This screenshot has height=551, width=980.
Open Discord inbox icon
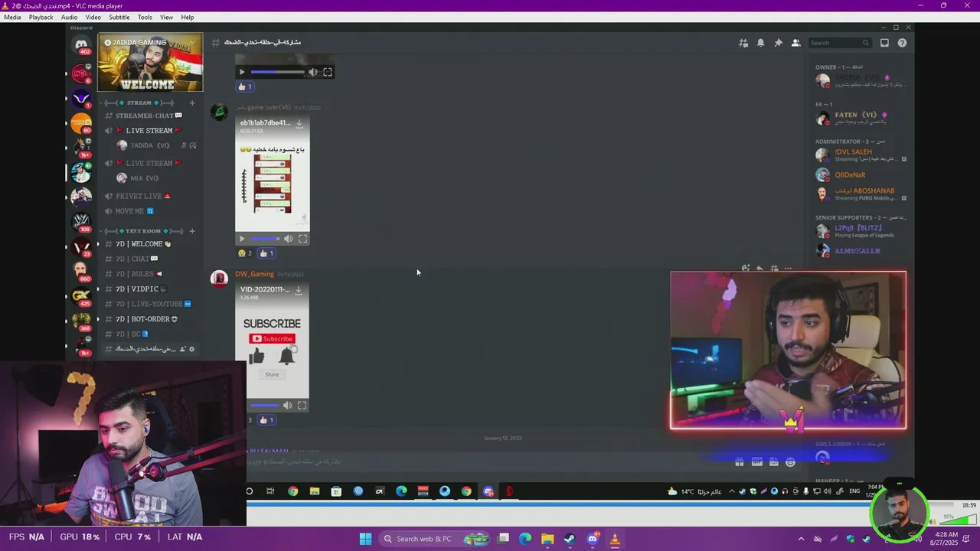pyautogui.click(x=884, y=43)
